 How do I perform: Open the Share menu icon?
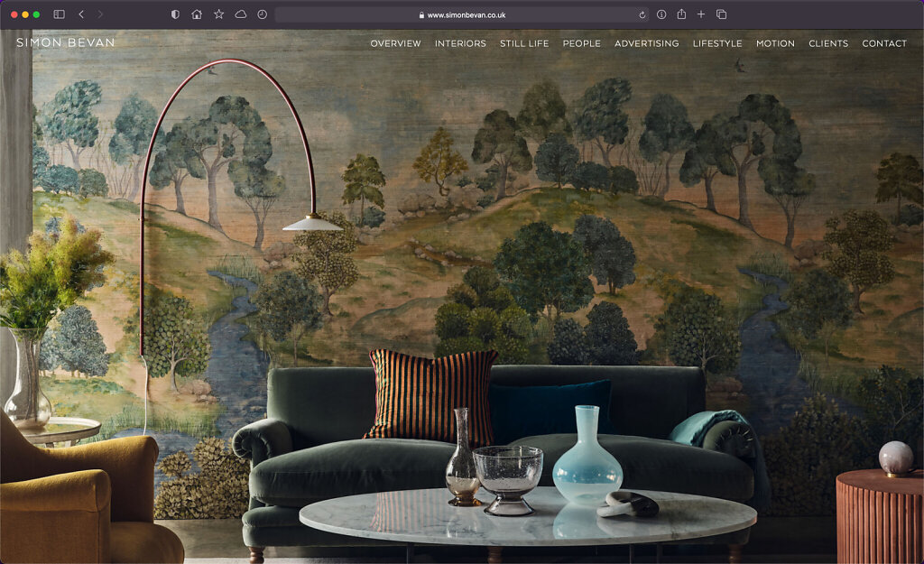(x=681, y=14)
